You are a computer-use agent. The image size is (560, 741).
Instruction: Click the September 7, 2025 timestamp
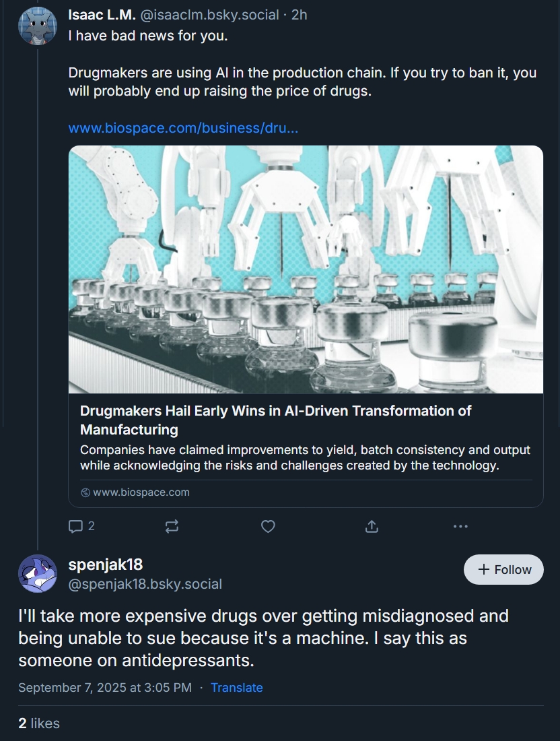[105, 687]
